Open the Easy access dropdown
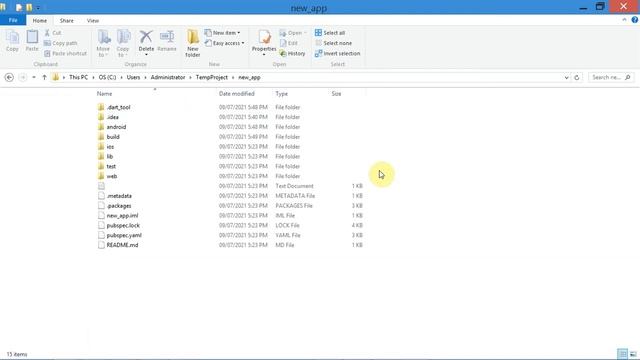Image resolution: width=640 pixels, height=360 pixels. [224, 43]
